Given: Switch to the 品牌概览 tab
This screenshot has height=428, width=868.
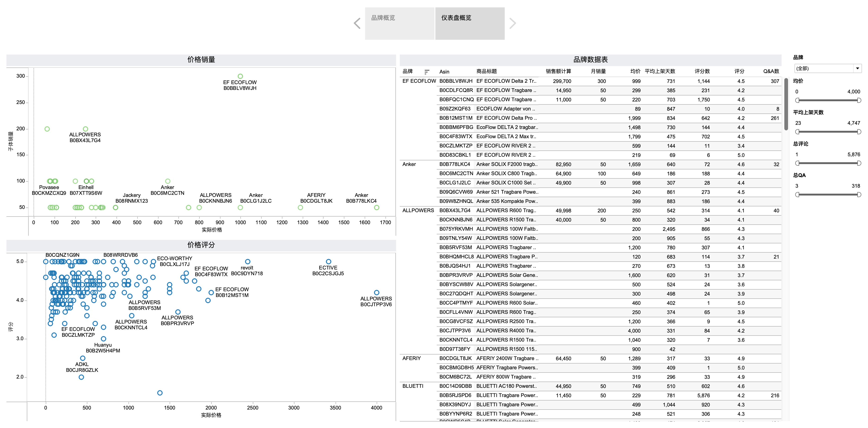Looking at the screenshot, I should click(x=400, y=23).
